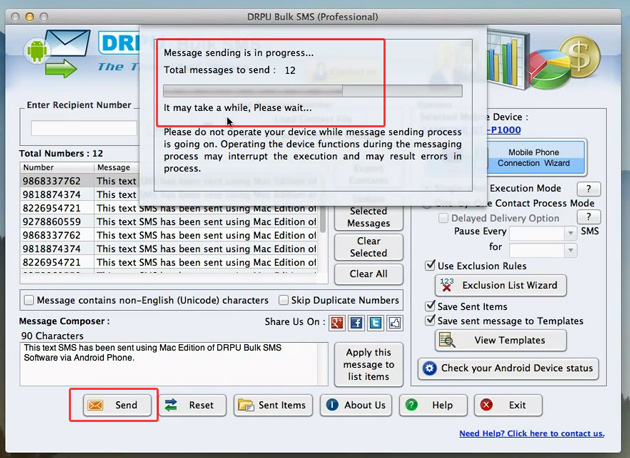Click the P1000 device link
Viewport: 630px width, 458px height.
[504, 130]
